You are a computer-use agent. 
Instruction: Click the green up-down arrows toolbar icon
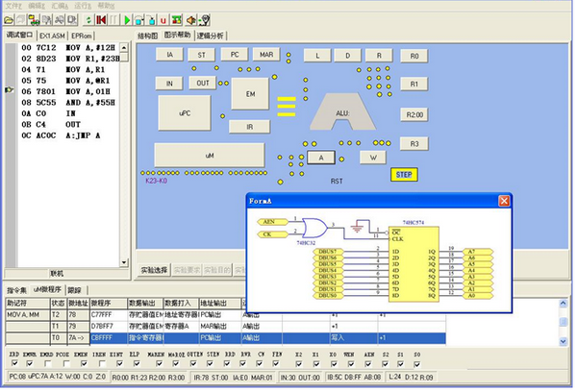coord(88,19)
